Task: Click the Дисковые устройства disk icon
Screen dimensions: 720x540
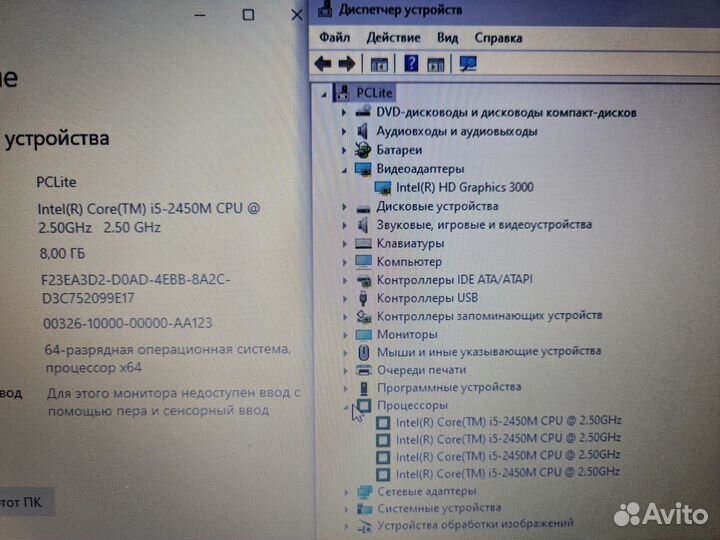Action: click(x=363, y=208)
